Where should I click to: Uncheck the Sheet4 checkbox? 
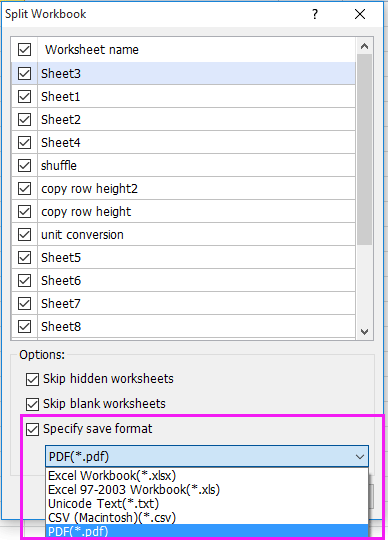24,142
